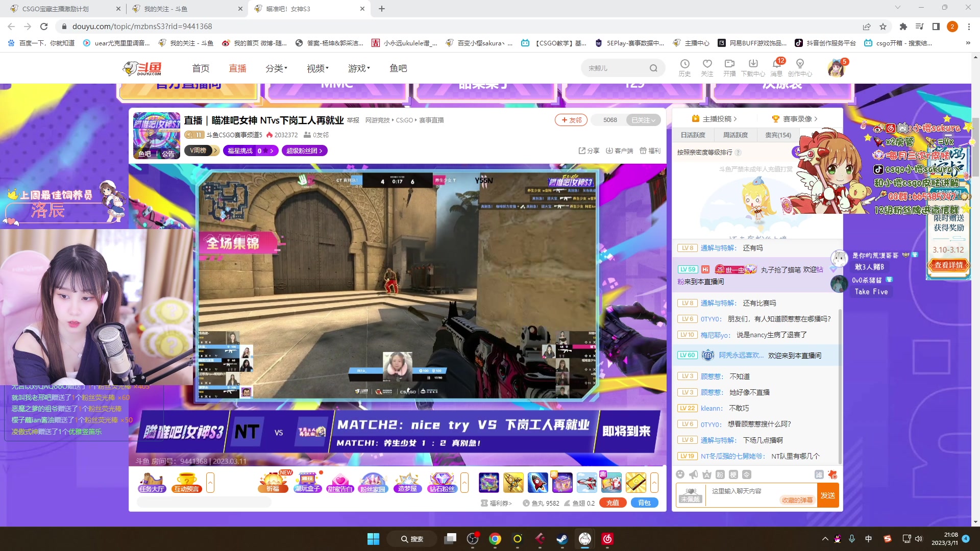
Task: Expand the 福星挑战 challenge pill
Action: pyautogui.click(x=250, y=151)
